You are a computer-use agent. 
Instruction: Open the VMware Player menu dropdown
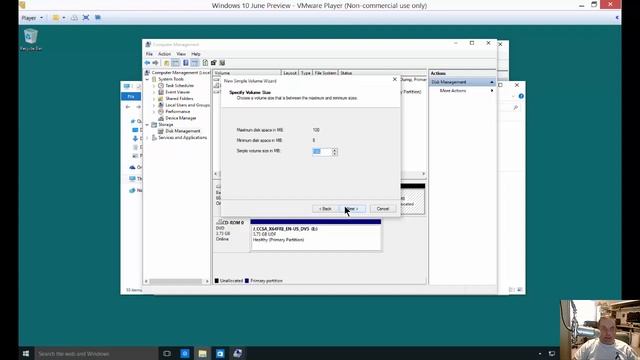point(32,18)
